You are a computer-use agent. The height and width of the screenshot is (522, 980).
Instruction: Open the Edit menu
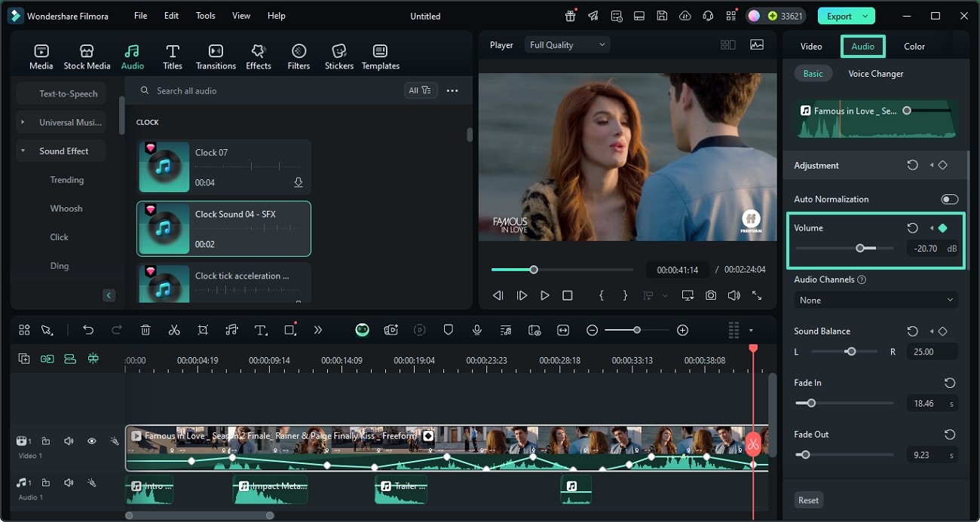(171, 16)
